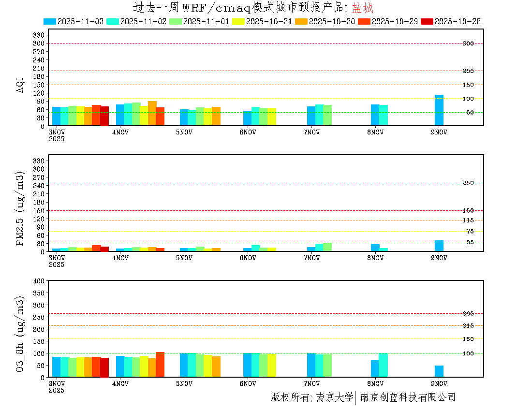Click the AQI y-axis title
Viewport: 532px width, 411px height.
[x=20, y=85]
